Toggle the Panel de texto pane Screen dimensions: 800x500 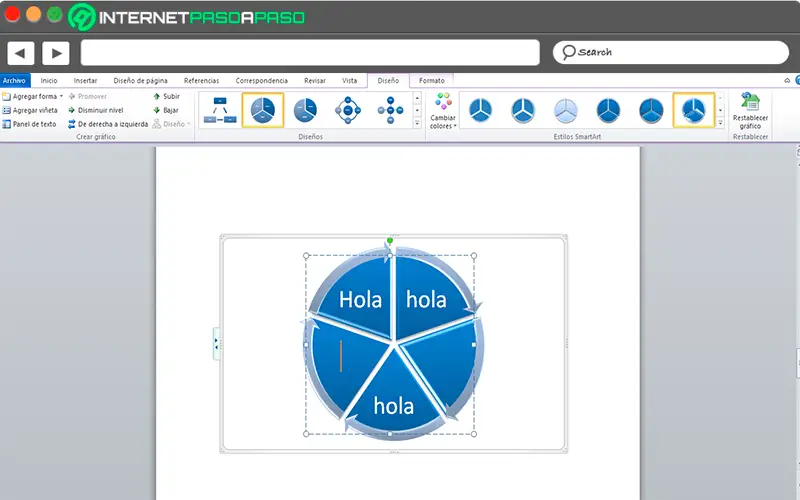[29, 124]
